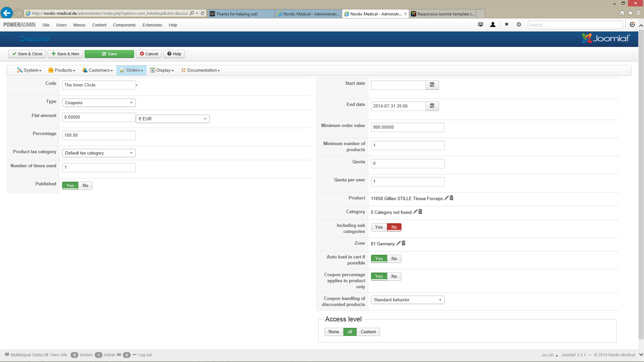Enable Including sub categories with Yes
The image size is (644, 362).
379,227
